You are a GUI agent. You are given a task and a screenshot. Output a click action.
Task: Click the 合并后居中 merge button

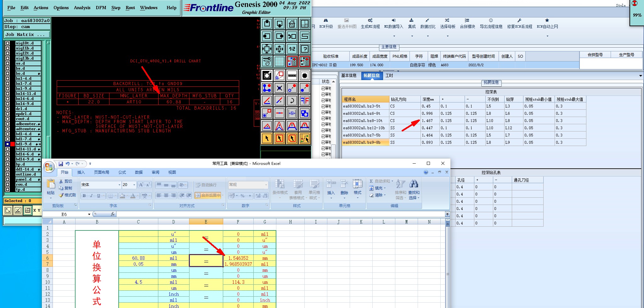coord(208,195)
